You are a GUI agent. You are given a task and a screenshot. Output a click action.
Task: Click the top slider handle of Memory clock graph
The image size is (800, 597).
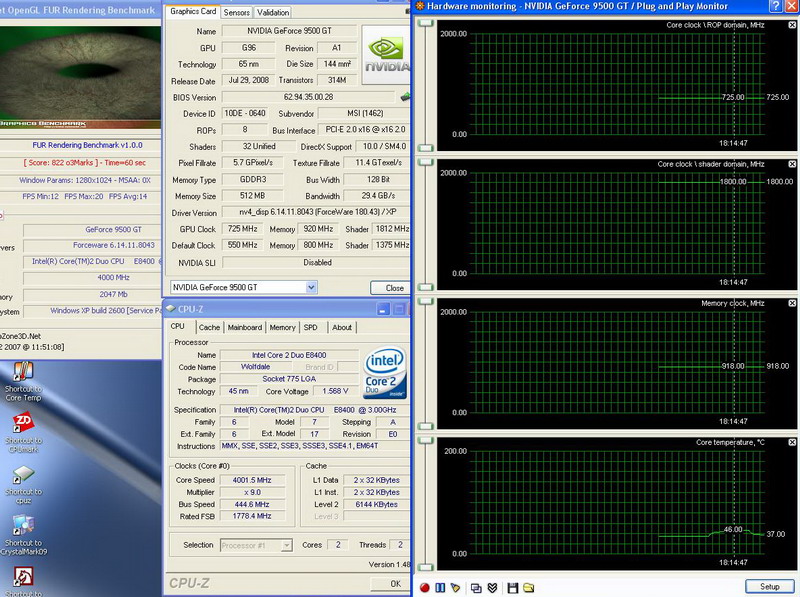tap(426, 301)
